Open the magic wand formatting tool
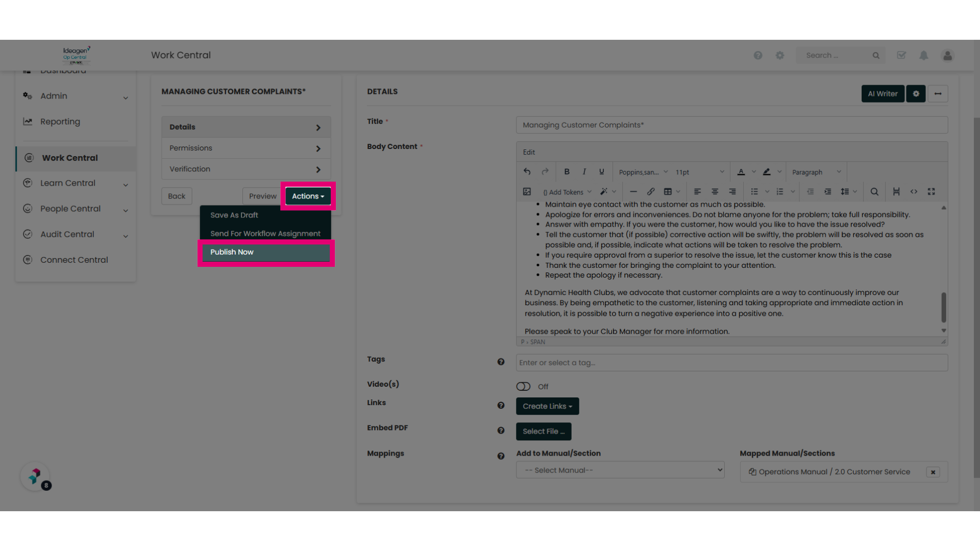Image resolution: width=980 pixels, height=551 pixels. (x=604, y=191)
